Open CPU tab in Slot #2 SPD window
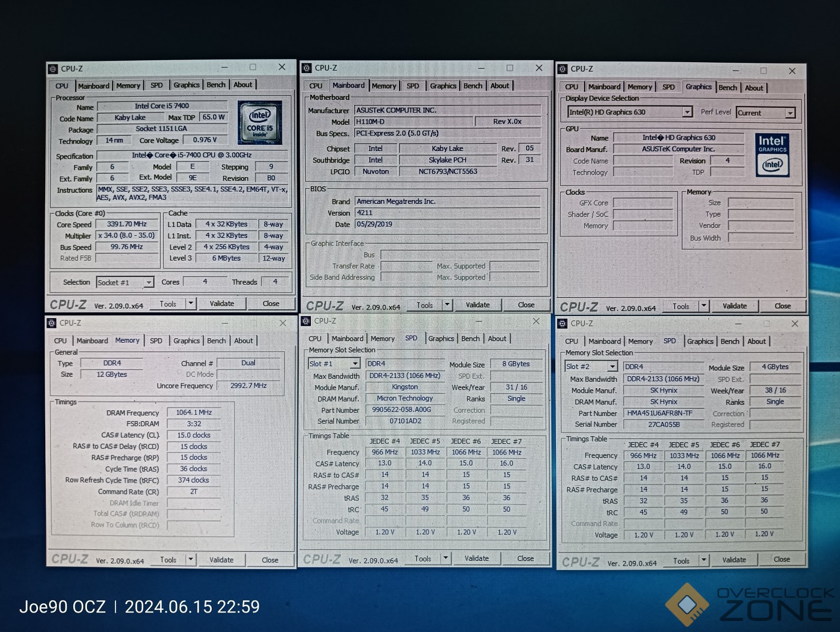 pos(572,341)
